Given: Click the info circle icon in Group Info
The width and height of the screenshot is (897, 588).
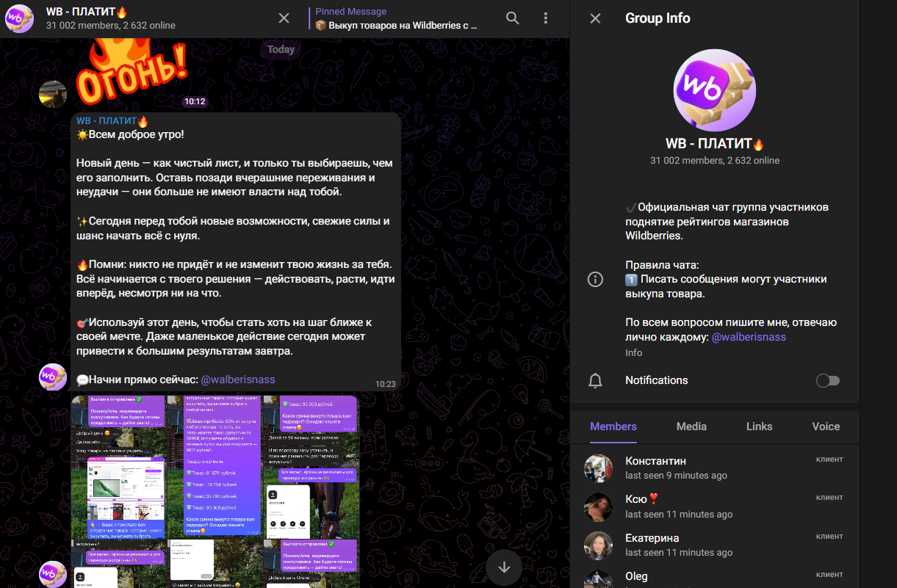Looking at the screenshot, I should pos(596,279).
